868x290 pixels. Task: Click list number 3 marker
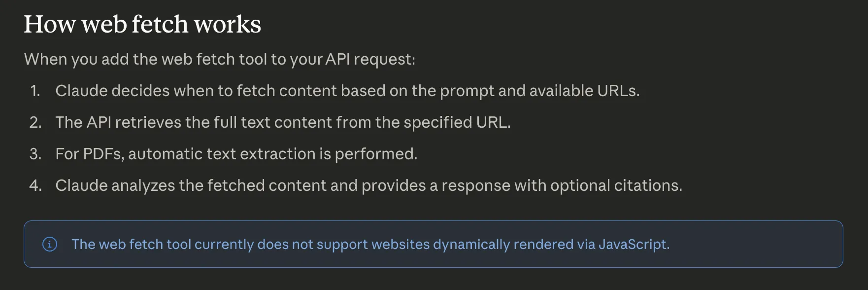[x=35, y=154]
